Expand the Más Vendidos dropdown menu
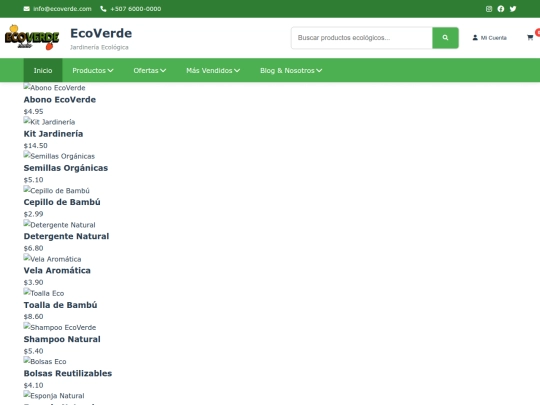 213,70
